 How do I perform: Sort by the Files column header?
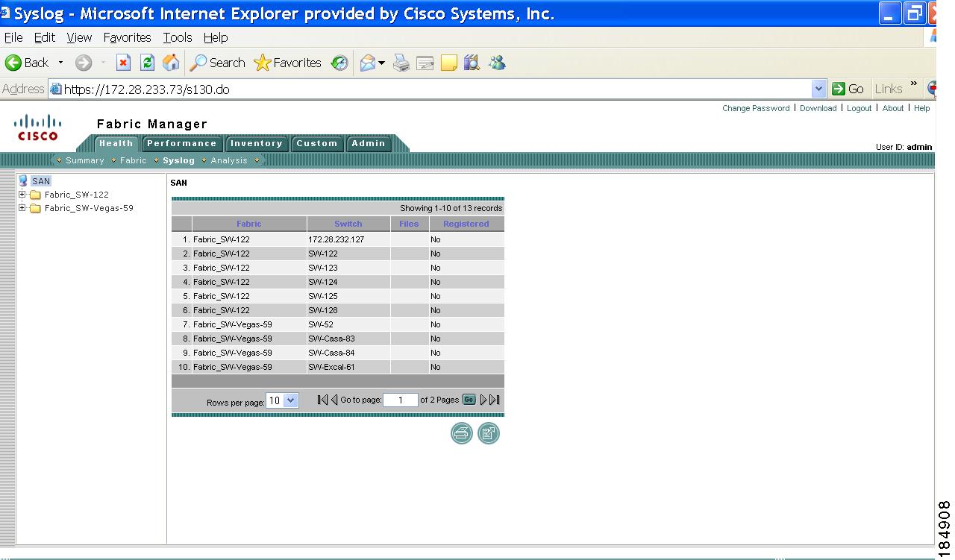tap(409, 224)
